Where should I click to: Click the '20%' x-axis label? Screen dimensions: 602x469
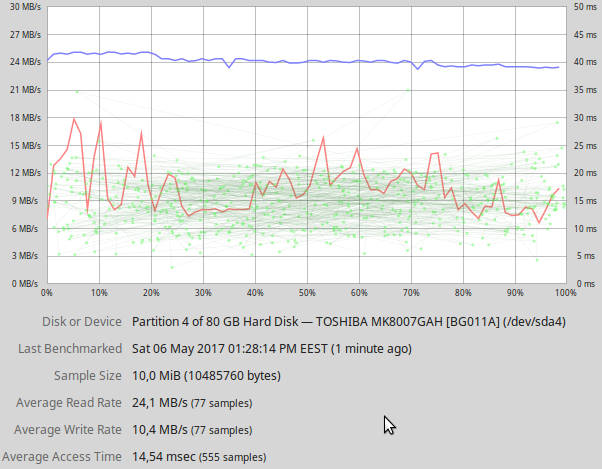tap(151, 293)
